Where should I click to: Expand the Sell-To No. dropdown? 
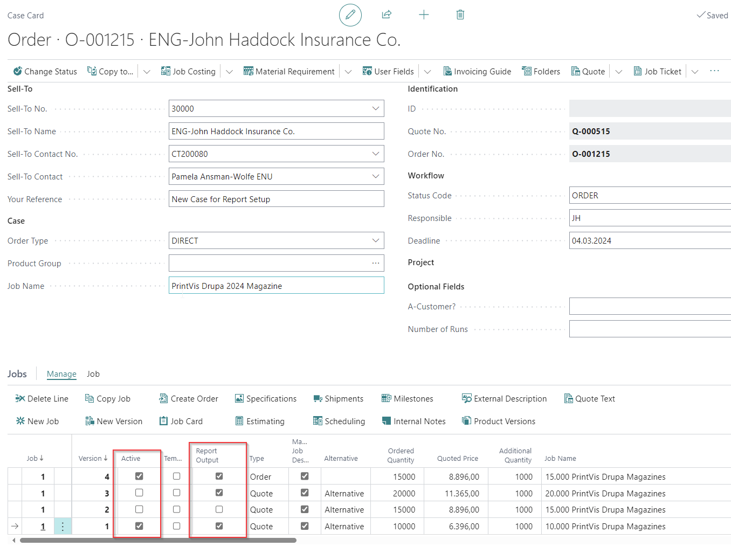coord(375,108)
